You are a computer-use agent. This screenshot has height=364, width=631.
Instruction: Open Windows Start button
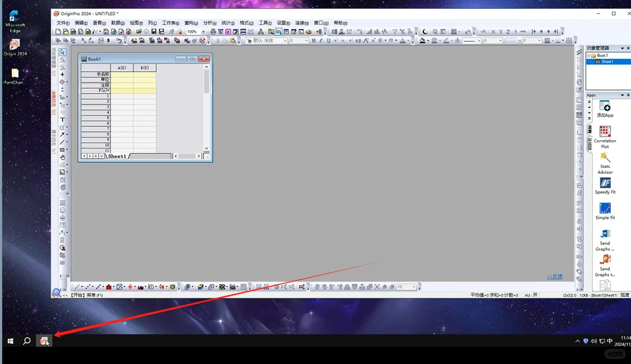click(x=11, y=341)
